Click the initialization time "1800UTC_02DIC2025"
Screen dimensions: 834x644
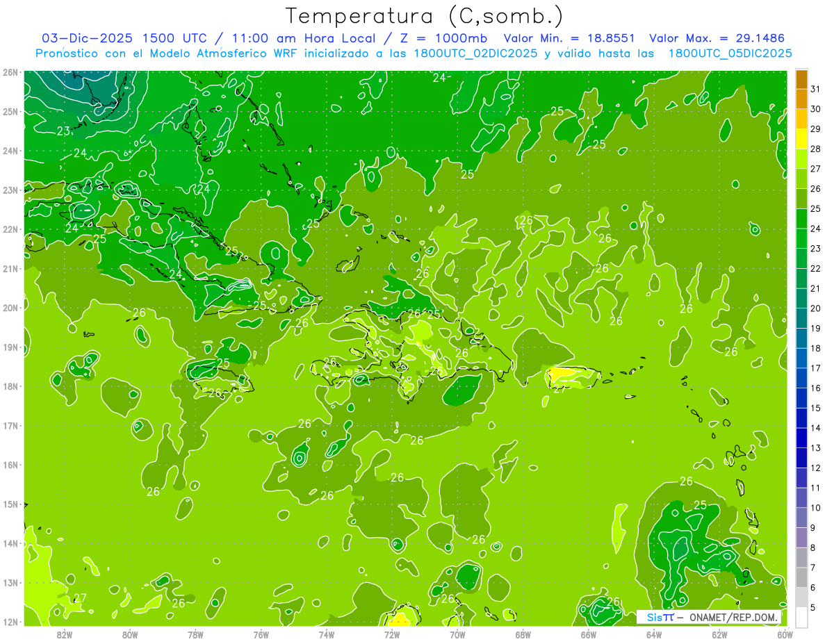(475, 53)
